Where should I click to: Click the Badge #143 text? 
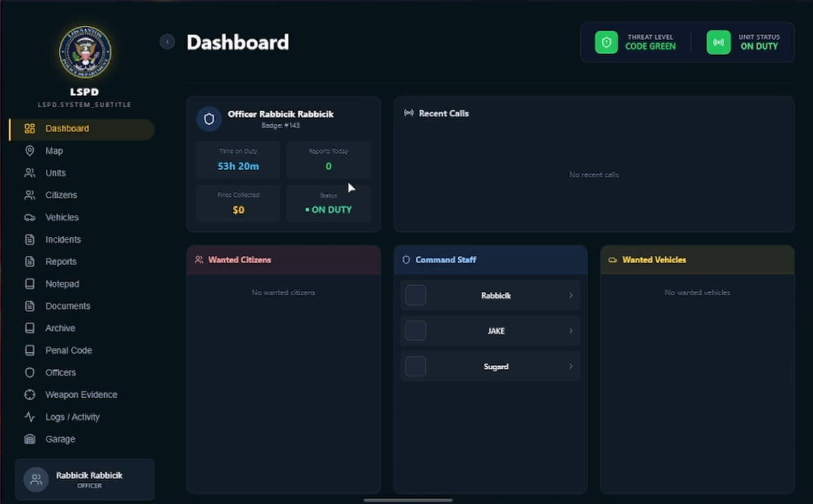click(281, 125)
